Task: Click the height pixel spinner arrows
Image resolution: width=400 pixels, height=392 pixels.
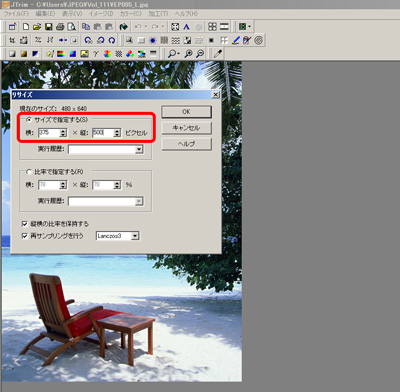Action: pos(117,133)
